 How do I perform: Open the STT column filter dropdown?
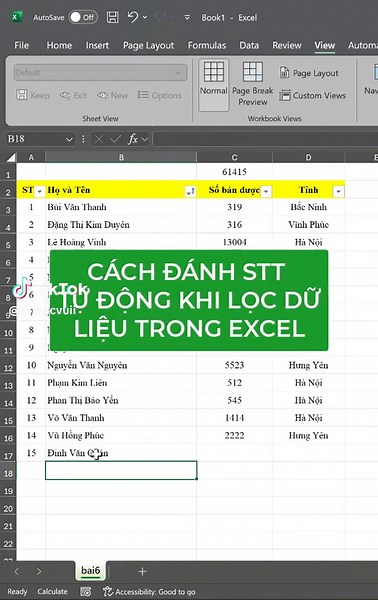[x=39, y=191]
